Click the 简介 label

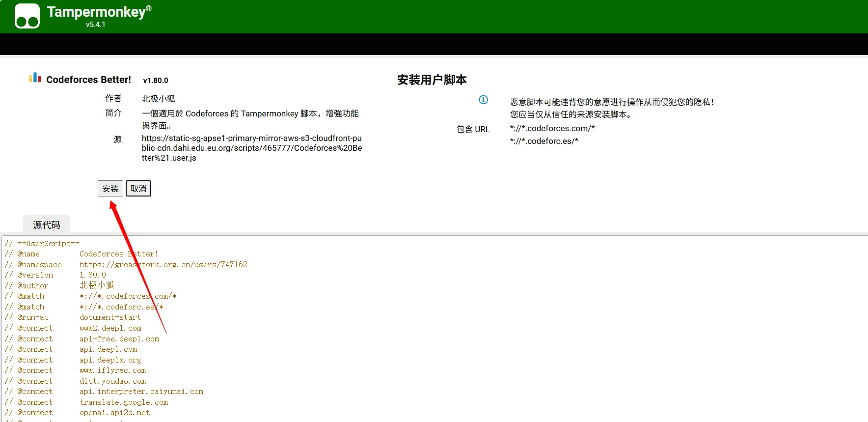113,113
